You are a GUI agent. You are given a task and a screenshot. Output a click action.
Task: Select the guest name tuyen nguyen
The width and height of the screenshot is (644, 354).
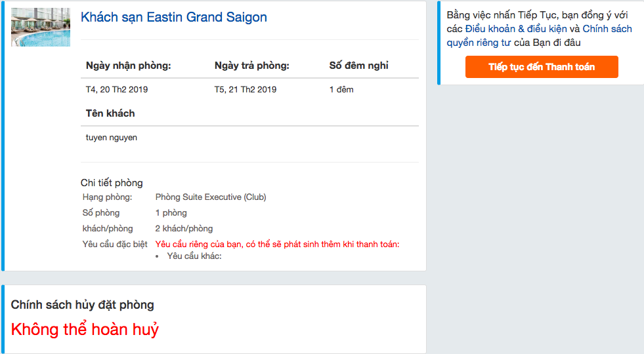[112, 138]
